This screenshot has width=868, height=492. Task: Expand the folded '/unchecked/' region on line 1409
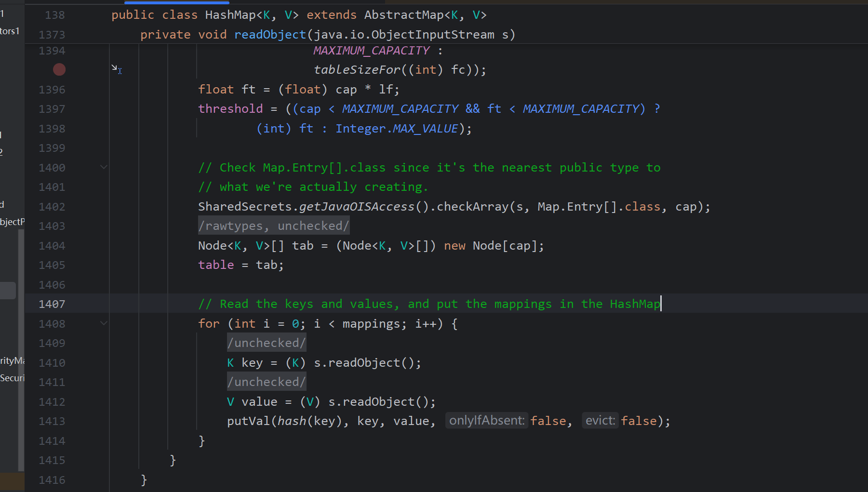click(267, 343)
